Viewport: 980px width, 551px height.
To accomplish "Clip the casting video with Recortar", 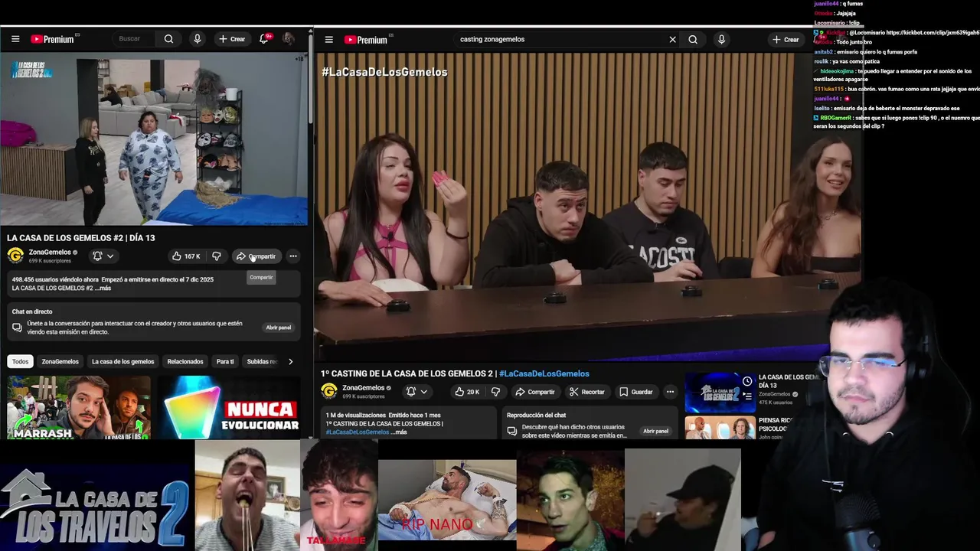I will tap(586, 392).
